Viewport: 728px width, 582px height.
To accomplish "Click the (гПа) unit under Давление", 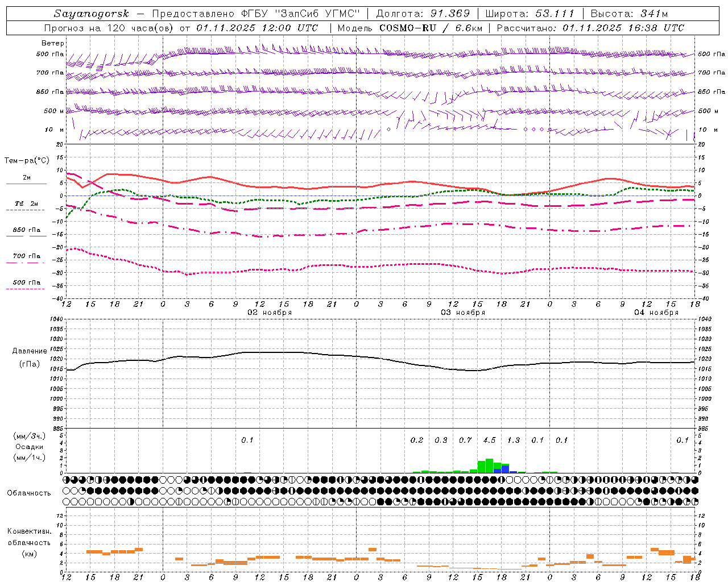I will click(x=30, y=364).
